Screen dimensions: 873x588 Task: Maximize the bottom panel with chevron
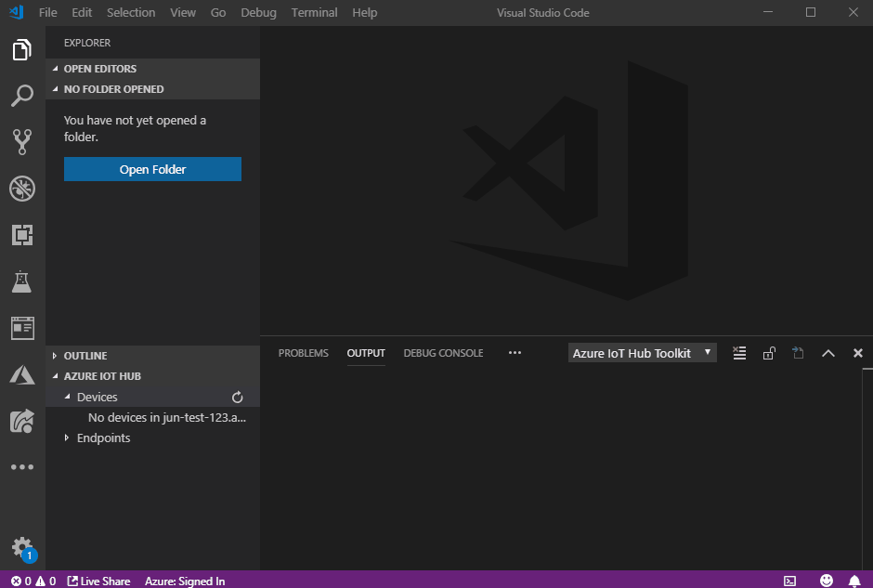coord(827,353)
